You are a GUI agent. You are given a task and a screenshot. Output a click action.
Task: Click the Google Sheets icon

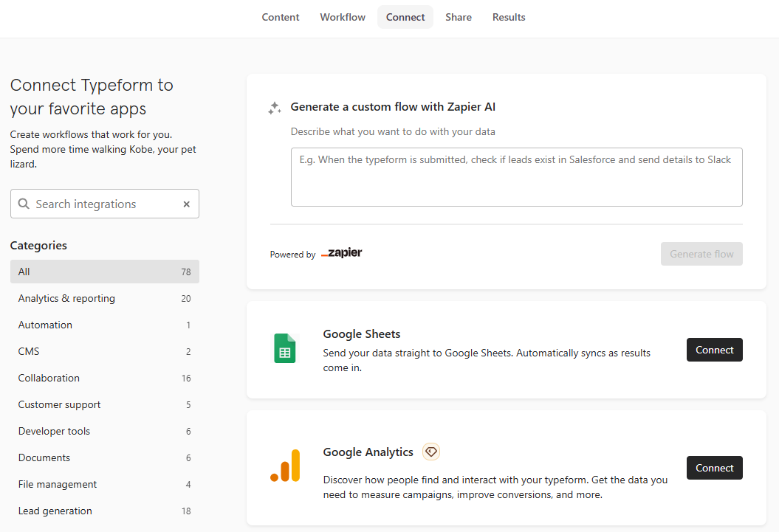pos(285,348)
